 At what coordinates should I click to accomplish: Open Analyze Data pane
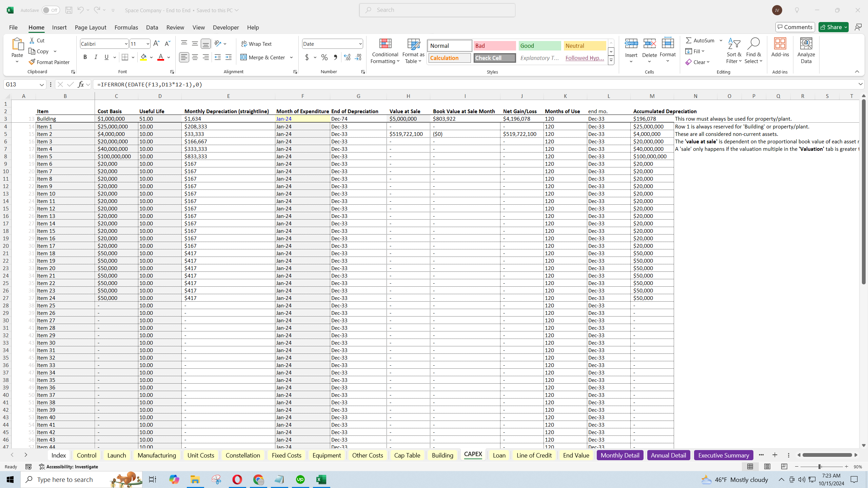coord(806,51)
